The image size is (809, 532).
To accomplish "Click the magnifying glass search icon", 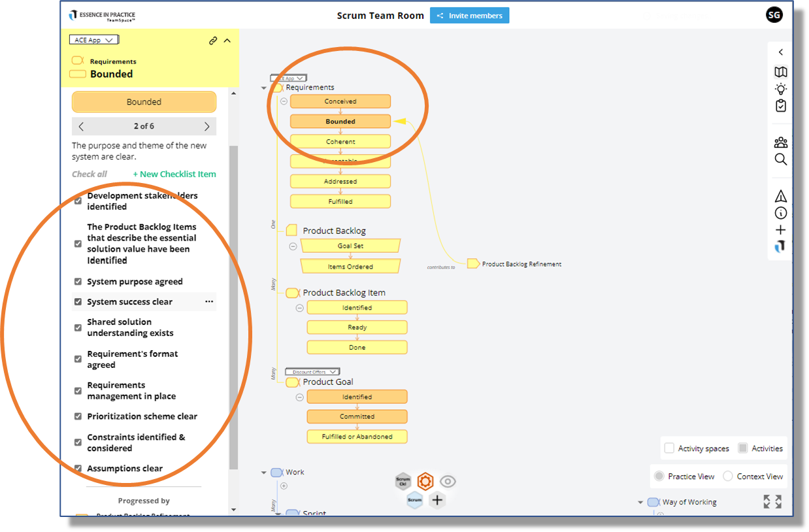I will point(780,159).
